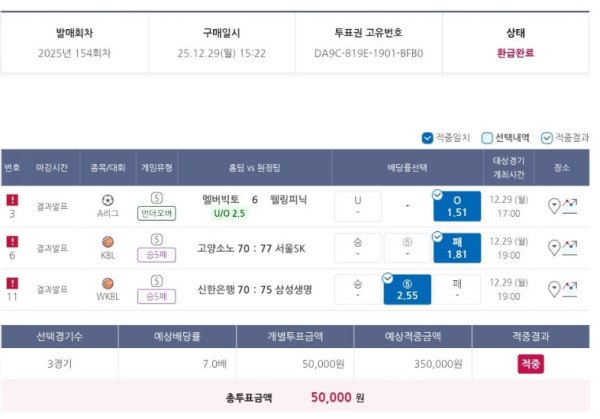This screenshot has height=419, width=600.
Task: Click the red alert icon for match 3
Action: point(12,200)
